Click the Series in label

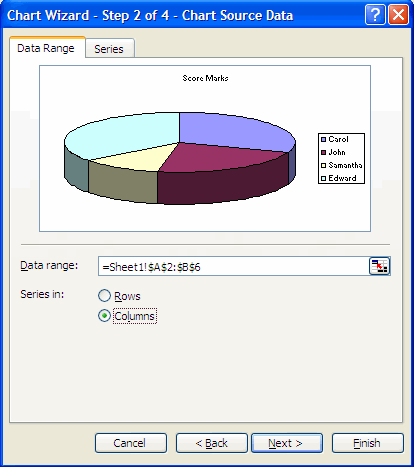pos(42,294)
